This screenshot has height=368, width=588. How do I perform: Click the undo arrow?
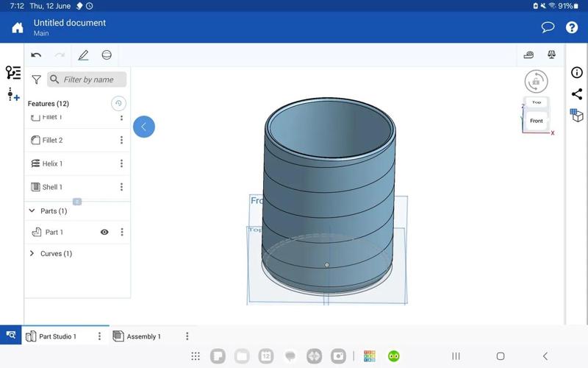(36, 55)
